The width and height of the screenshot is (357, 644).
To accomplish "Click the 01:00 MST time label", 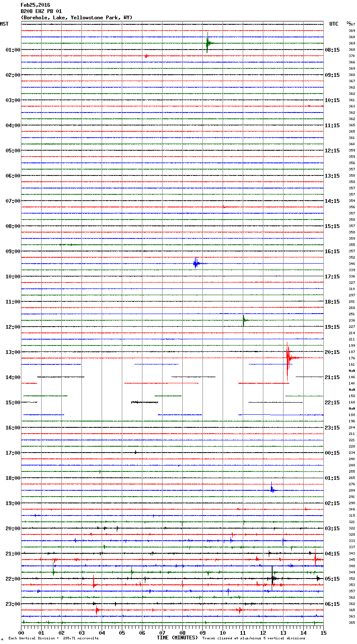I will [x=13, y=50].
